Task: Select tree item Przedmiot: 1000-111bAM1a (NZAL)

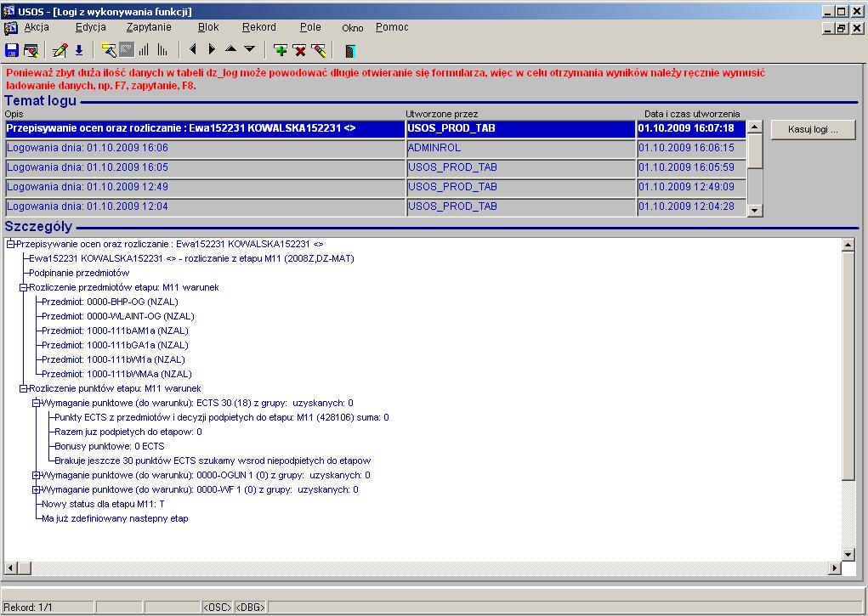Action: point(115,331)
